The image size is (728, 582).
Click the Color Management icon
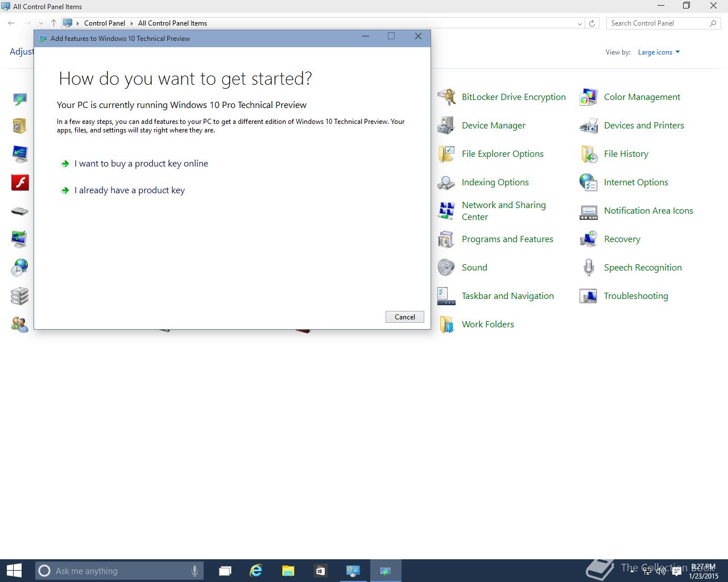(589, 97)
